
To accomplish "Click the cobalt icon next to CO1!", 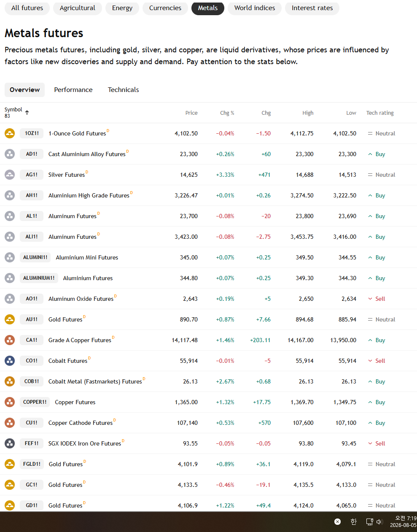I will click(x=10, y=361).
